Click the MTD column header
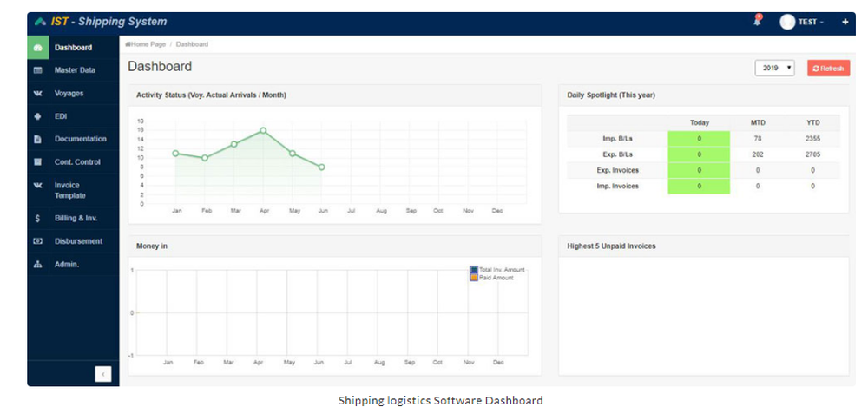The image size is (868, 407). [757, 123]
